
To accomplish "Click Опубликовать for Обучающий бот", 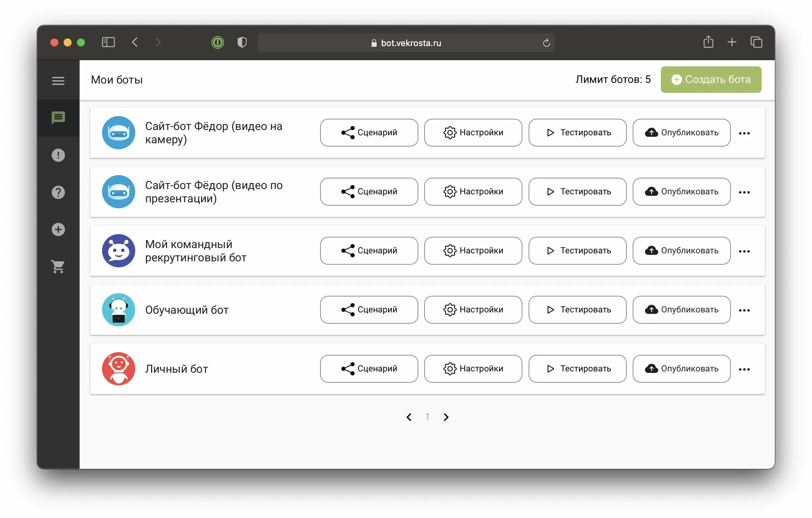I will pos(681,310).
